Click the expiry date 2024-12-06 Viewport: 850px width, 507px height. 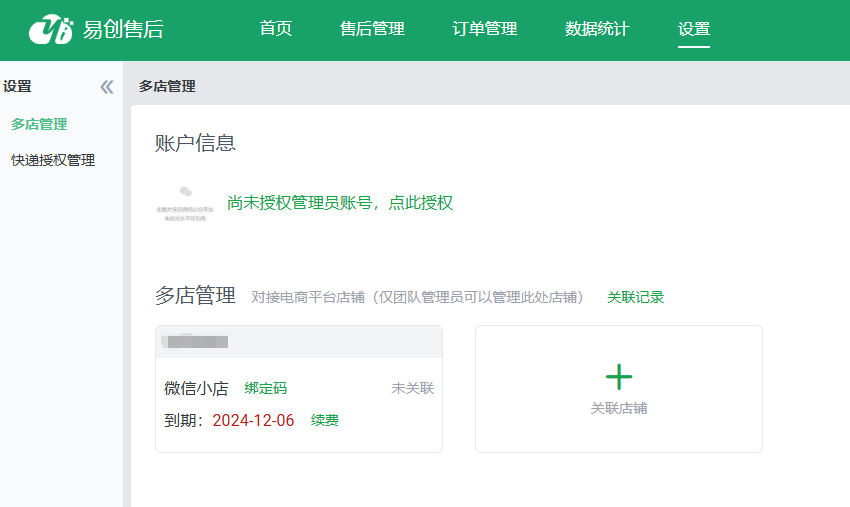[x=253, y=420]
